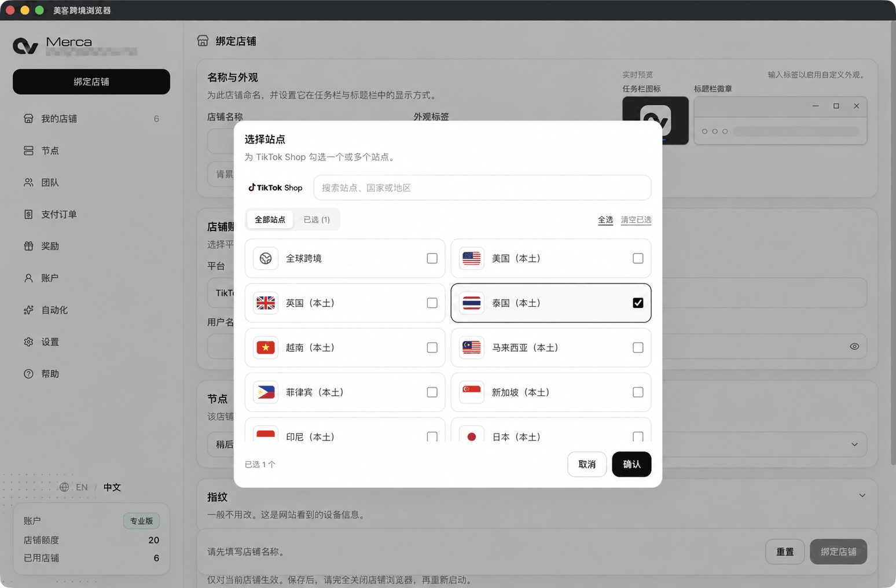Switch language to 中文

coord(112,487)
